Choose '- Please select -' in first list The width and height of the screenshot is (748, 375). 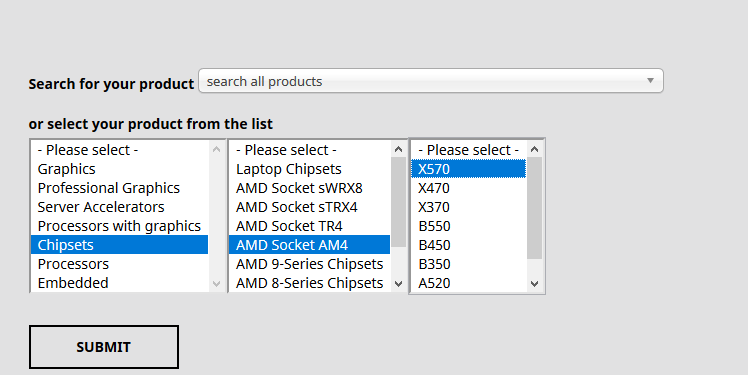coord(119,150)
